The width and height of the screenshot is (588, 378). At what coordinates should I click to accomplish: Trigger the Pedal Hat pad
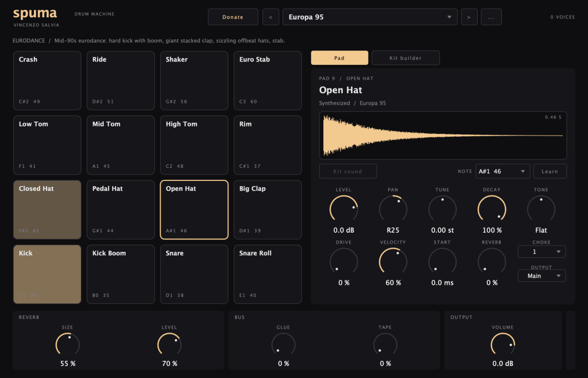pyautogui.click(x=121, y=210)
